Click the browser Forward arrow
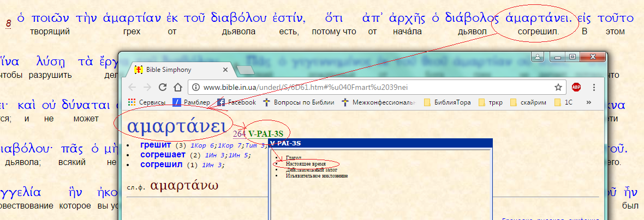The width and height of the screenshot is (644, 220). pyautogui.click(x=147, y=87)
